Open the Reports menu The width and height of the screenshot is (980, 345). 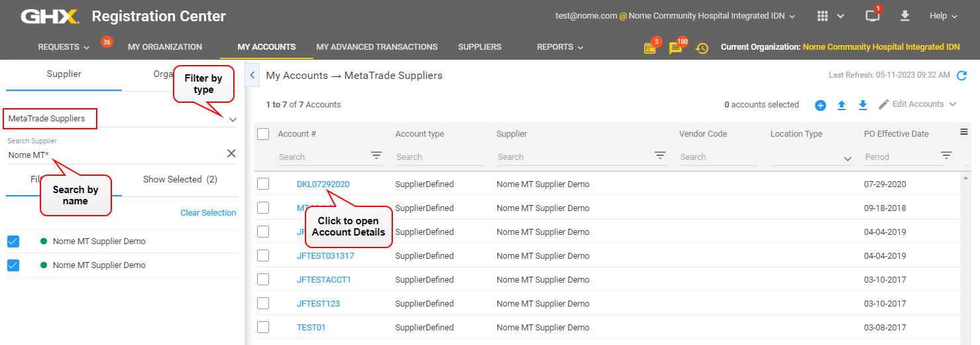[x=560, y=47]
